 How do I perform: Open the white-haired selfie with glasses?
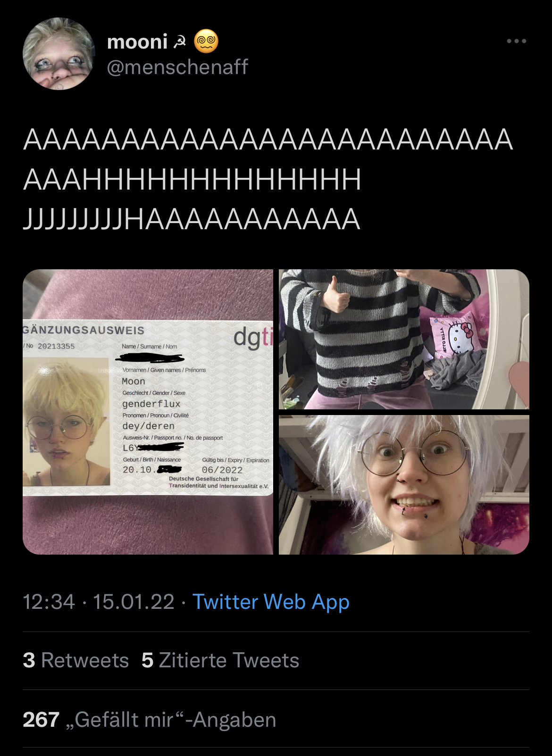(x=404, y=485)
